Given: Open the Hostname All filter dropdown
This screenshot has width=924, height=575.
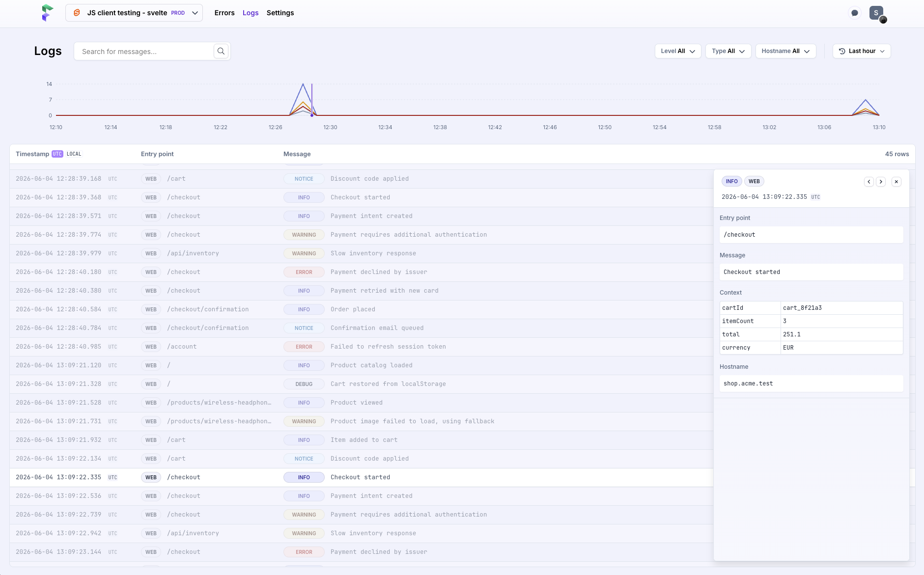Looking at the screenshot, I should point(786,51).
